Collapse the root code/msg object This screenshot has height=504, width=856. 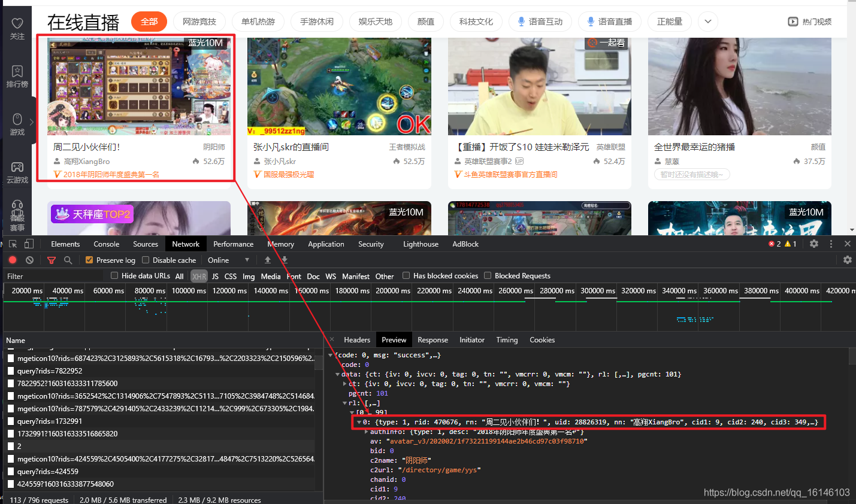pyautogui.click(x=330, y=355)
